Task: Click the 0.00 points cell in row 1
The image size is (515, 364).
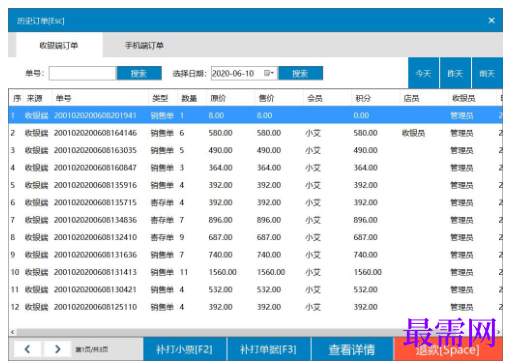Action: click(361, 115)
